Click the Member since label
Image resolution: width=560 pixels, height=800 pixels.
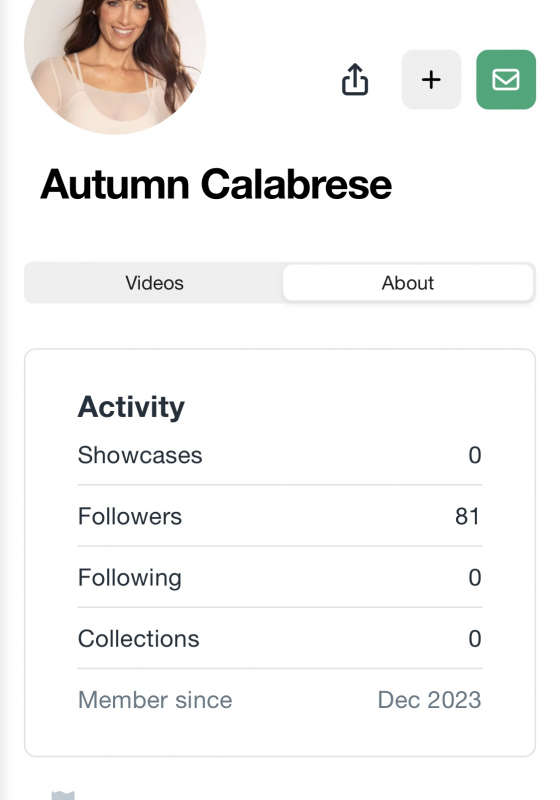click(155, 700)
